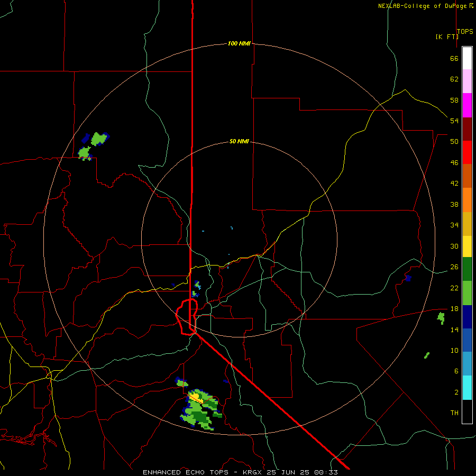Select the bright yellow legend swatch
476x476 pixels.
tap(467, 246)
